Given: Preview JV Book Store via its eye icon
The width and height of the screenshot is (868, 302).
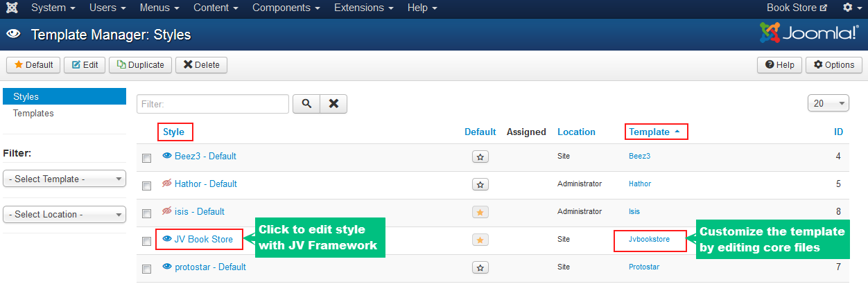Looking at the screenshot, I should click(166, 239).
